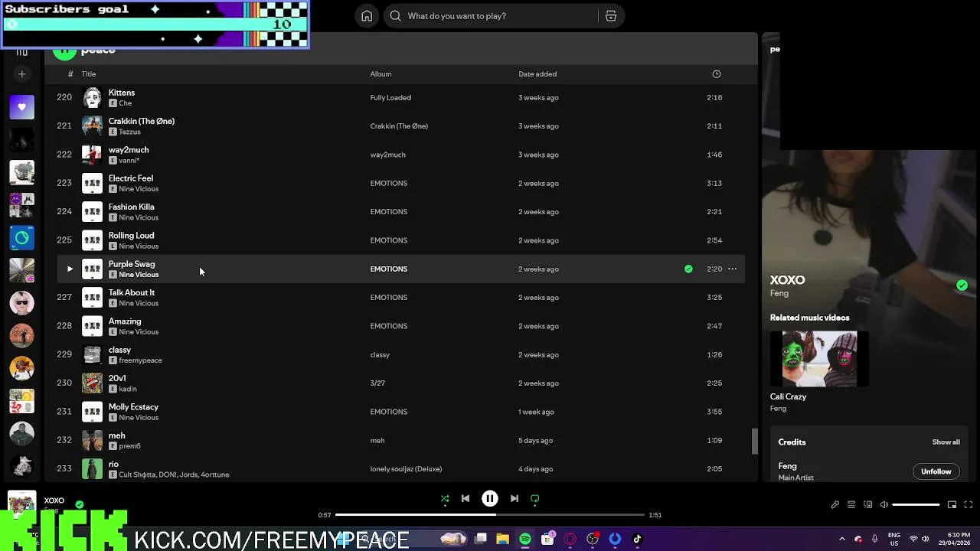Play the Purple Swag track
The image size is (980, 551).
[70, 269]
